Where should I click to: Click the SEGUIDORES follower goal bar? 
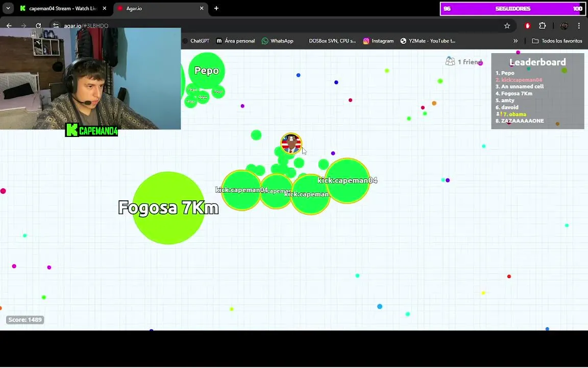512,9
